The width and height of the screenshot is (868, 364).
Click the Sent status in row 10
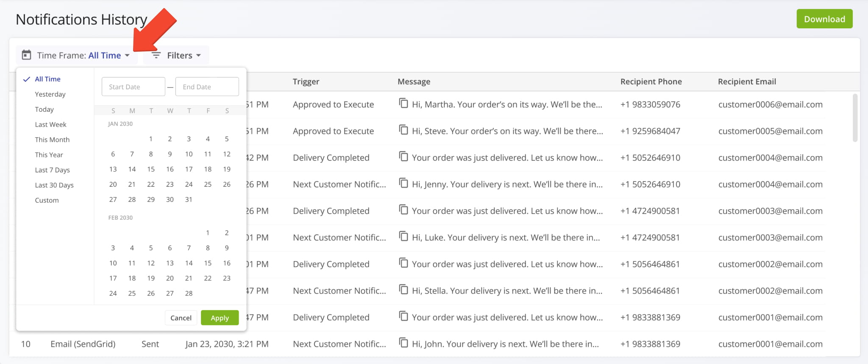[150, 344]
